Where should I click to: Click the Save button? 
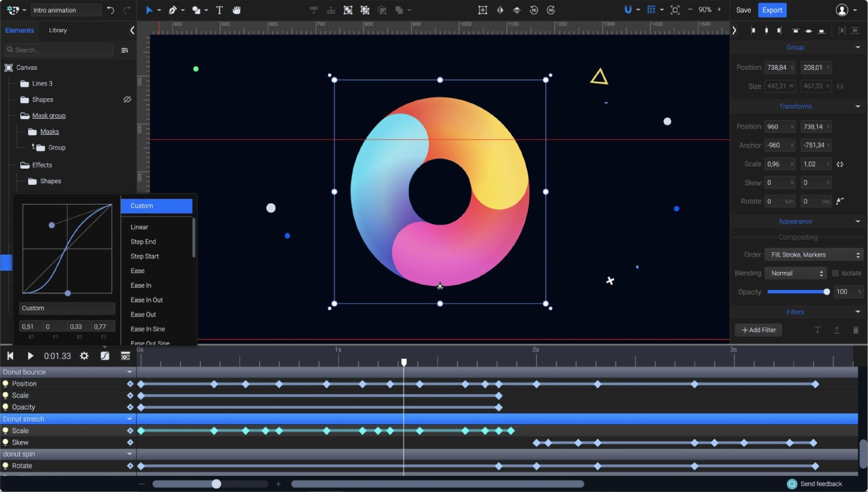coord(743,10)
